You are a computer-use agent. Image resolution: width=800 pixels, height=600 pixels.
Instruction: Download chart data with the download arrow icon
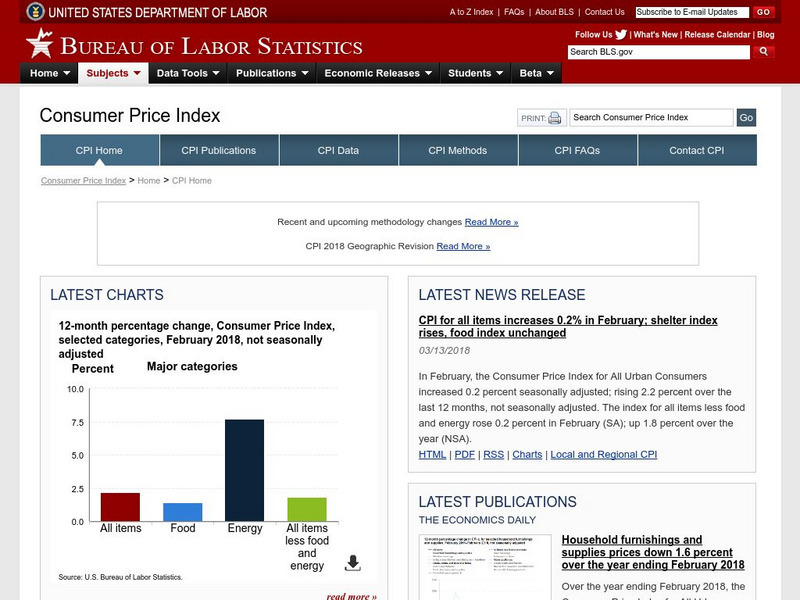pyautogui.click(x=353, y=563)
